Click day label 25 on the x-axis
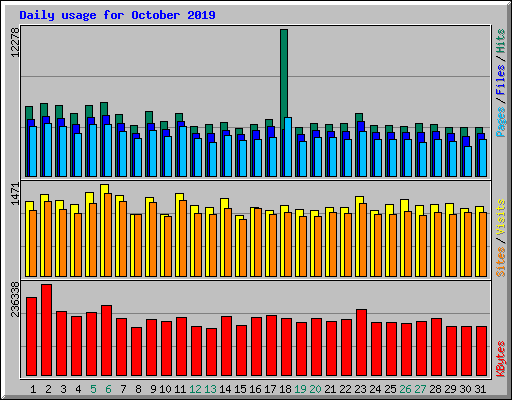Image resolution: width=512 pixels, height=400 pixels. point(390,389)
